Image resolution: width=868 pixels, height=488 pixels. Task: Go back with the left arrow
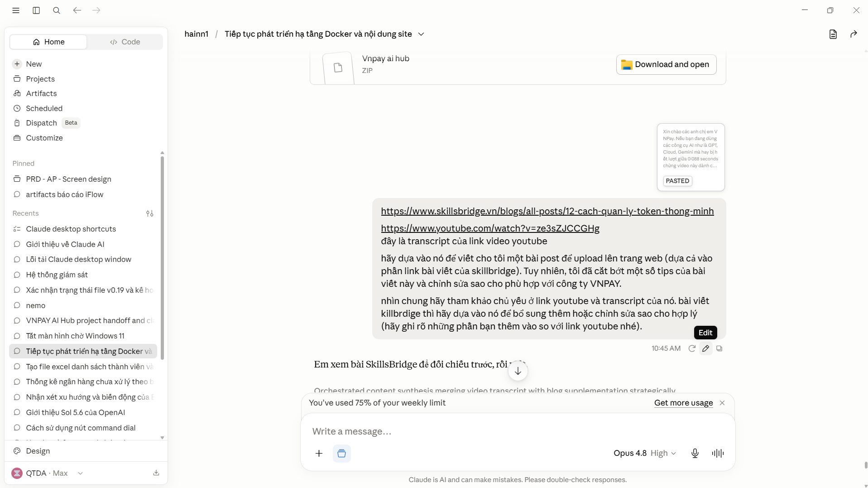tap(77, 10)
